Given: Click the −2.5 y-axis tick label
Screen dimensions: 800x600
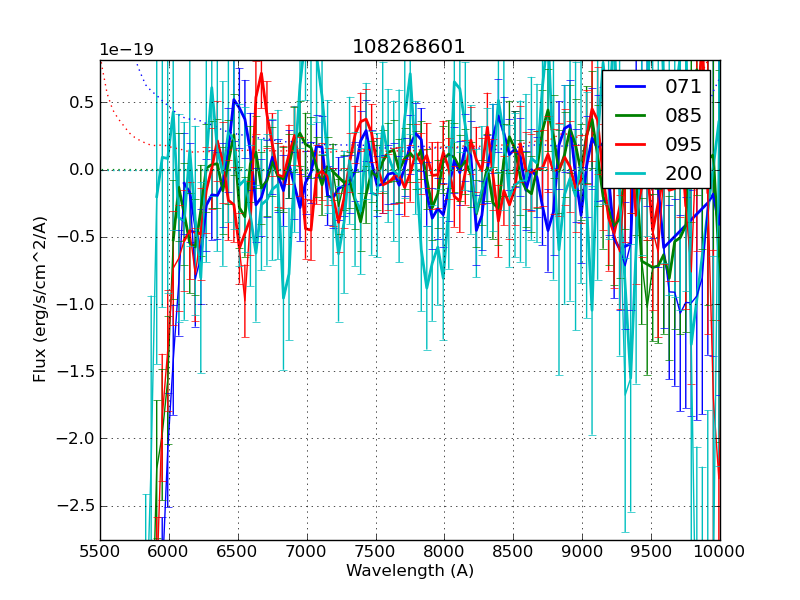Looking at the screenshot, I should (x=74, y=505).
